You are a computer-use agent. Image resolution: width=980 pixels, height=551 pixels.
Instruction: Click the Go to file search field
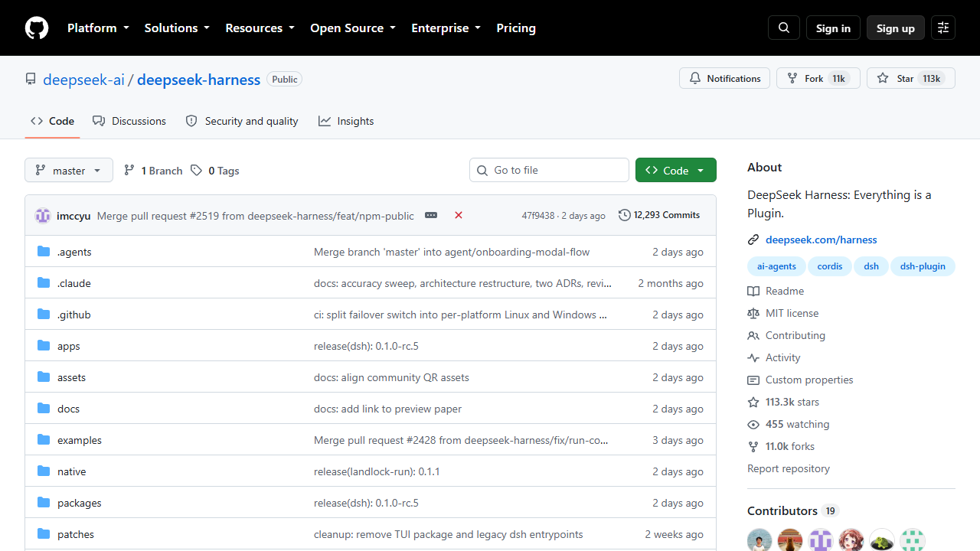tap(549, 170)
